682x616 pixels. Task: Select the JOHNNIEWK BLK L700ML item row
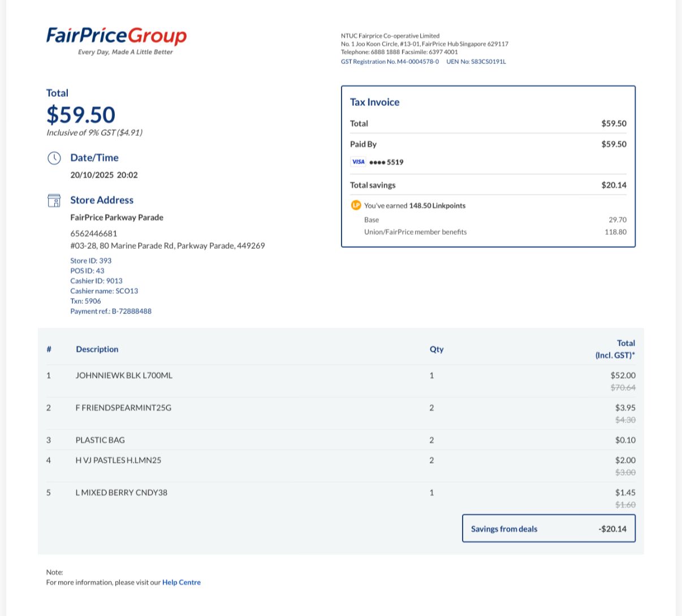coord(341,381)
